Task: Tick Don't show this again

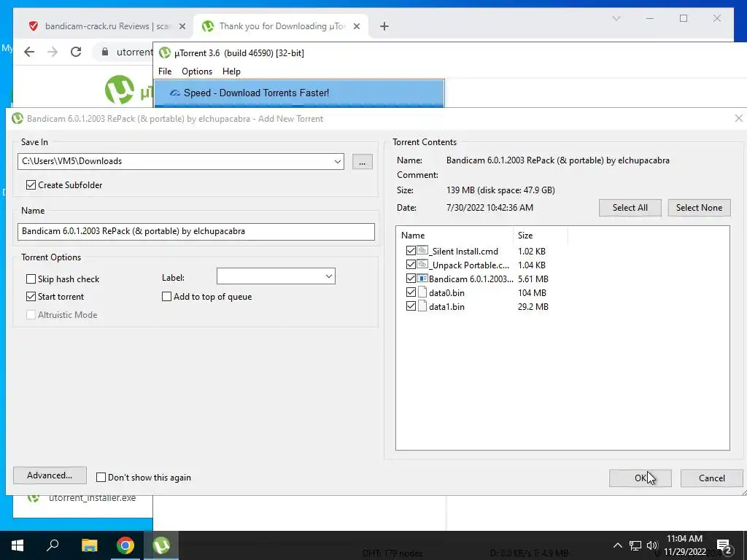Action: click(101, 477)
